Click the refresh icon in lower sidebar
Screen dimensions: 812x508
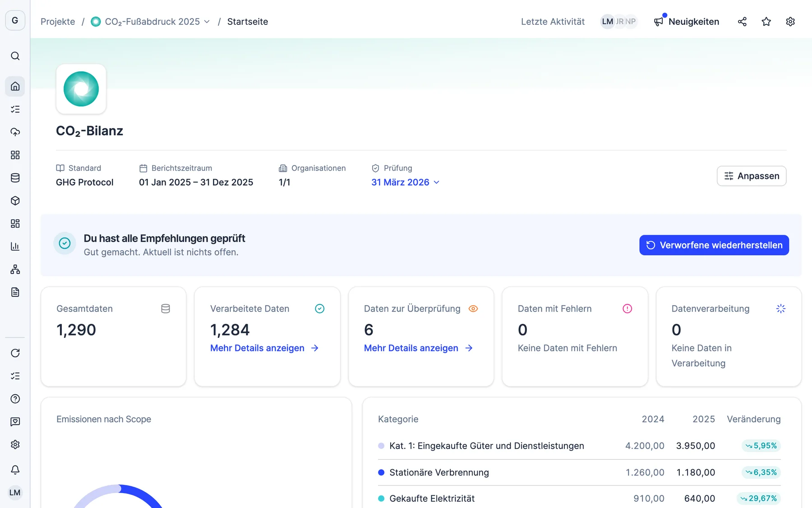coord(15,353)
